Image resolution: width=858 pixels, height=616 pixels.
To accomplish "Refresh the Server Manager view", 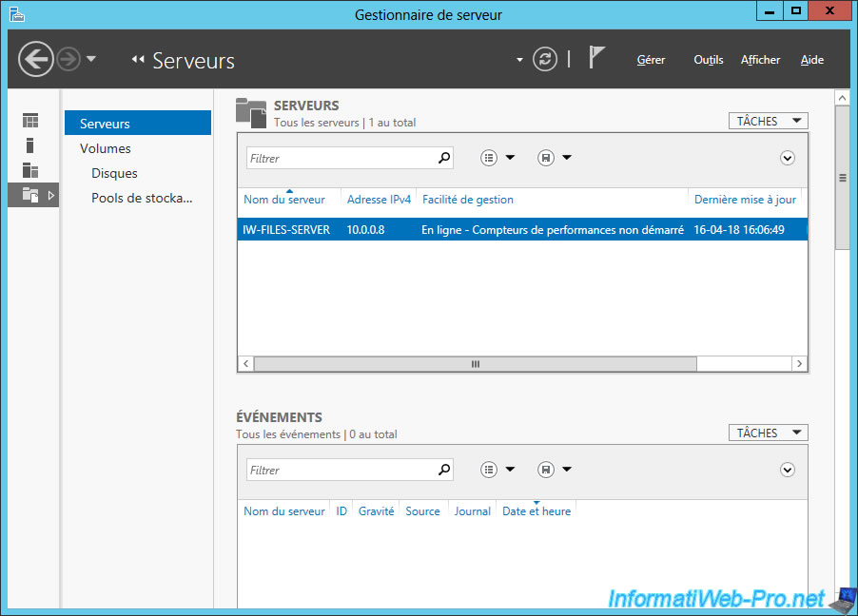I will (x=545, y=59).
